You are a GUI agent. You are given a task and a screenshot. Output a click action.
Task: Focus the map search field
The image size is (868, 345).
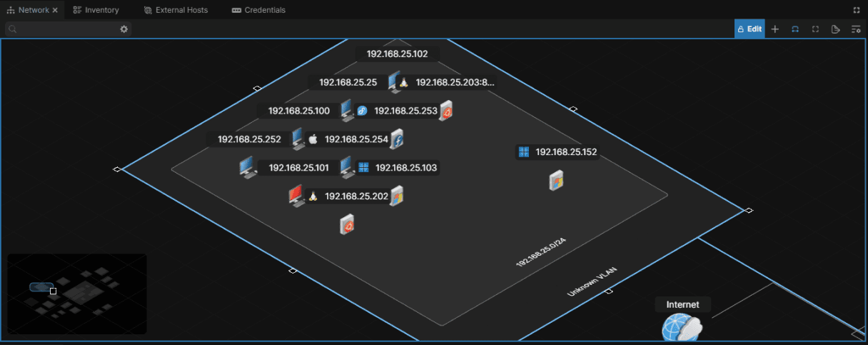coord(68,29)
